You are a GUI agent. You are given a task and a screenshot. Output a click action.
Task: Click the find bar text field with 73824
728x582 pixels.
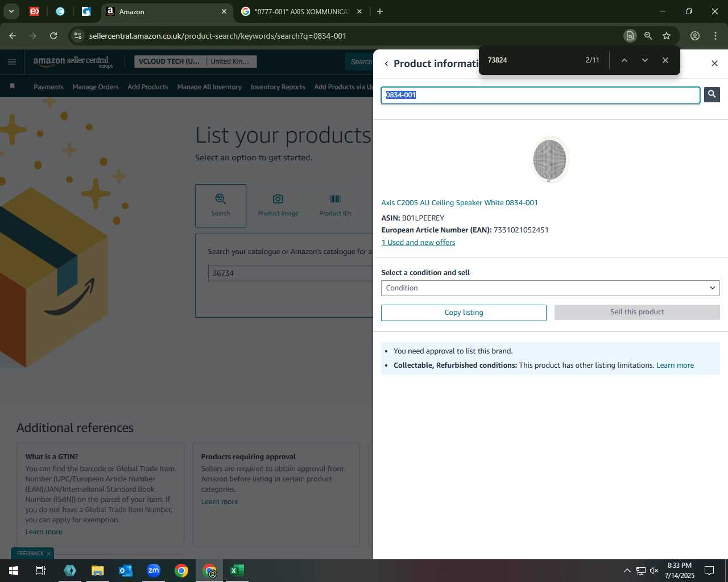[x=532, y=60]
